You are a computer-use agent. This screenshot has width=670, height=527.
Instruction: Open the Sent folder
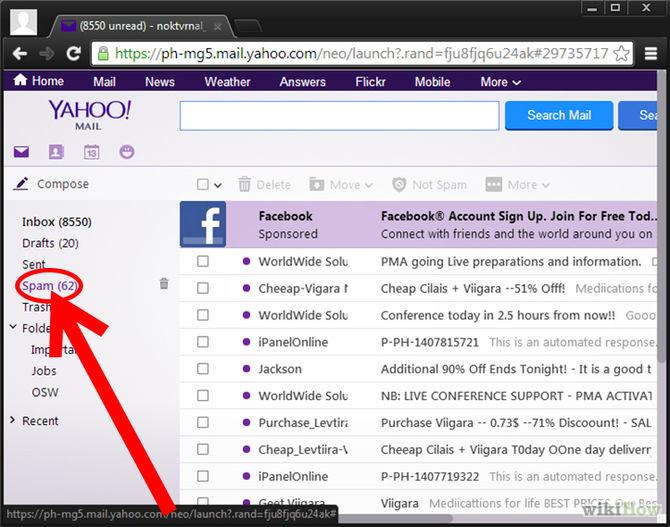tap(33, 264)
